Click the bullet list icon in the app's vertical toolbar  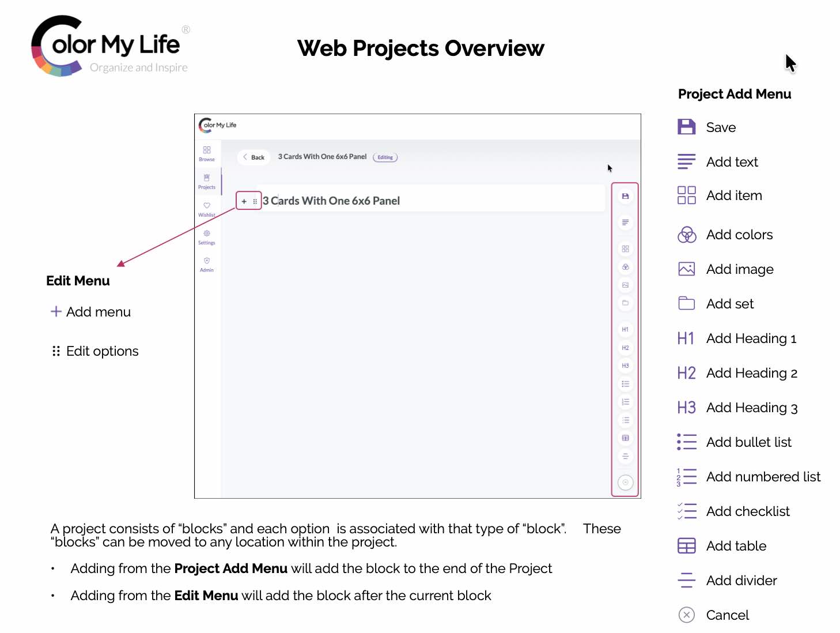625,384
